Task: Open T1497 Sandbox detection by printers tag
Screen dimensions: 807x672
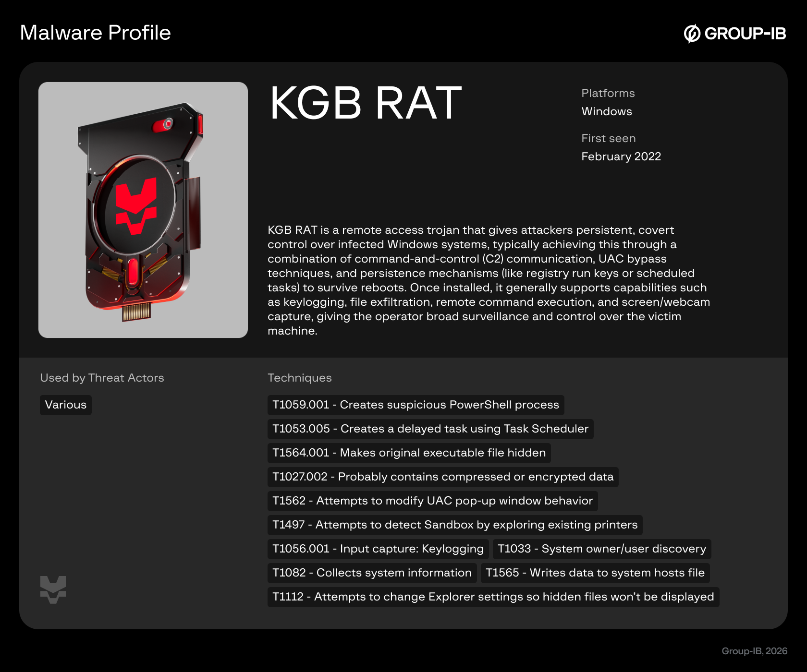Action: pos(455,525)
